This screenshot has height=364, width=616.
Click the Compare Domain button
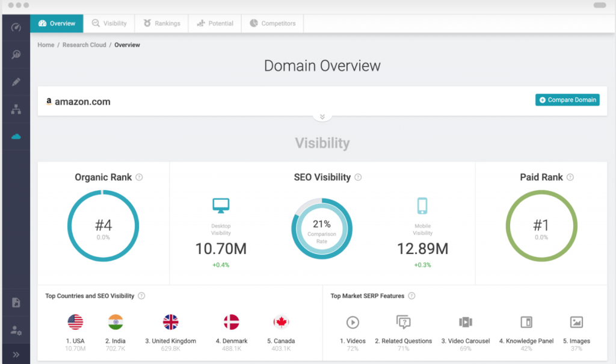(x=567, y=100)
